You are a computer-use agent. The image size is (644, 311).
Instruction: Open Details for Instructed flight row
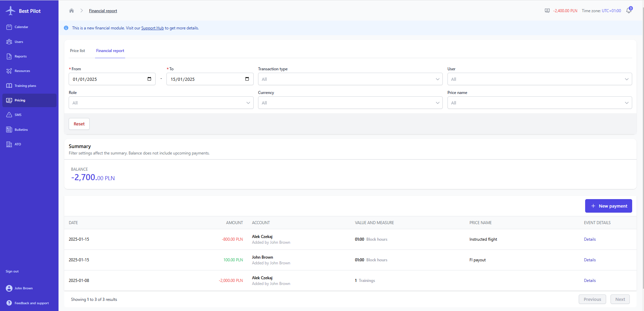click(590, 239)
